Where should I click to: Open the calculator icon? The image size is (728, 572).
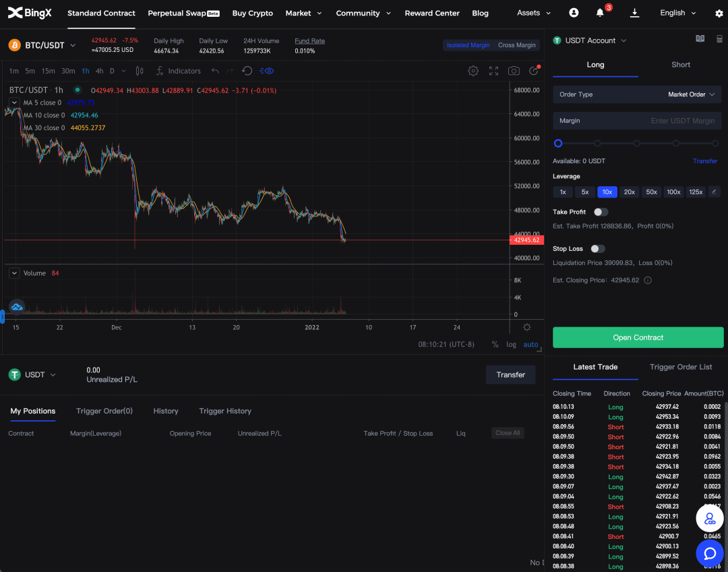coord(719,39)
